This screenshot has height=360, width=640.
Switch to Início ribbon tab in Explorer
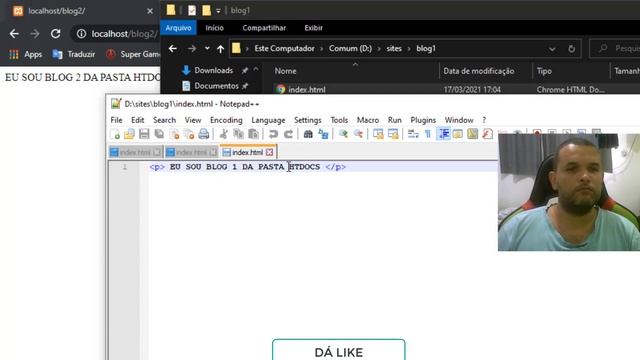click(215, 28)
